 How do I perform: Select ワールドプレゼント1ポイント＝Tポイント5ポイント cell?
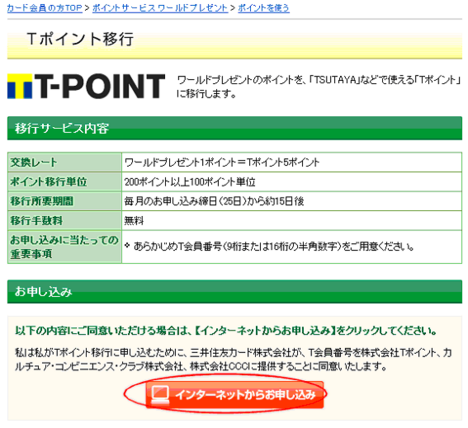[292, 162]
